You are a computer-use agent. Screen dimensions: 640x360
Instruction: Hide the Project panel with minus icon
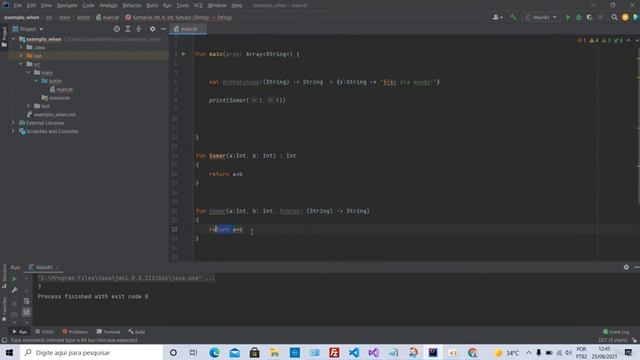[163, 29]
